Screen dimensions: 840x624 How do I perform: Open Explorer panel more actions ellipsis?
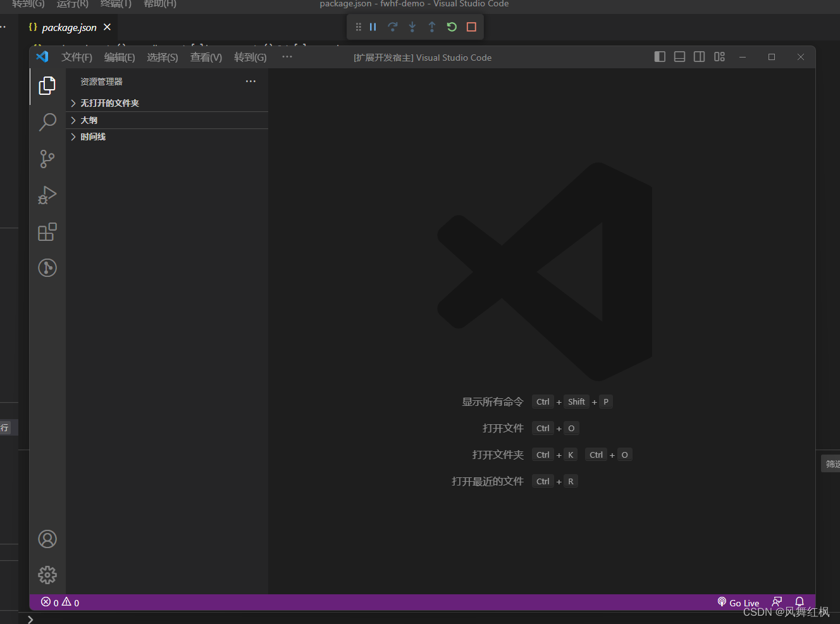250,82
